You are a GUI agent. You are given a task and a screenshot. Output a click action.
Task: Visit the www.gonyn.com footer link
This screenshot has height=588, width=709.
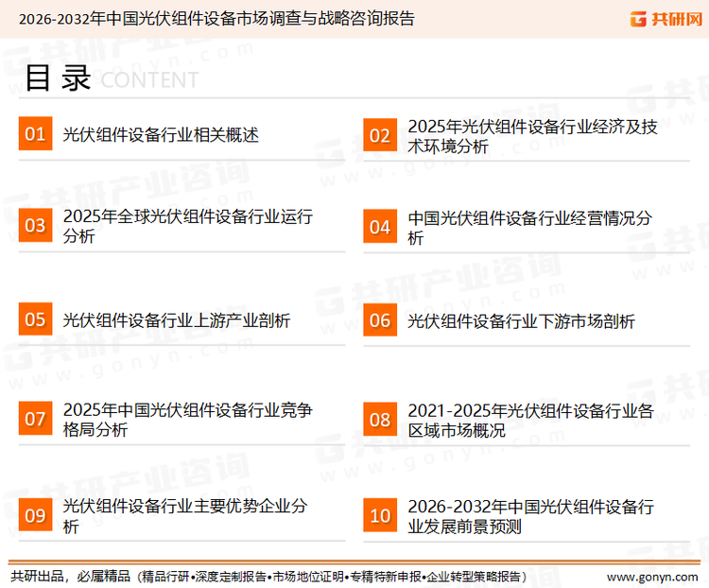point(652,578)
